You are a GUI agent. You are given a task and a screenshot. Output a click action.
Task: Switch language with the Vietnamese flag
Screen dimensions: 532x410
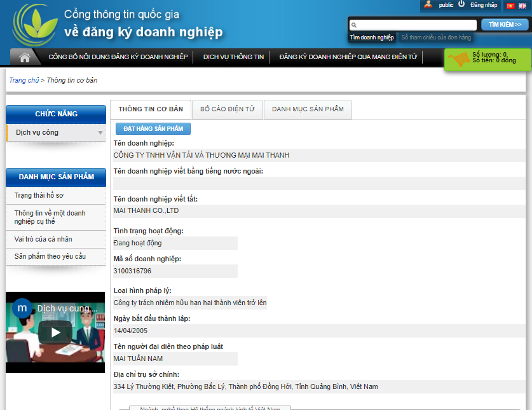[510, 6]
